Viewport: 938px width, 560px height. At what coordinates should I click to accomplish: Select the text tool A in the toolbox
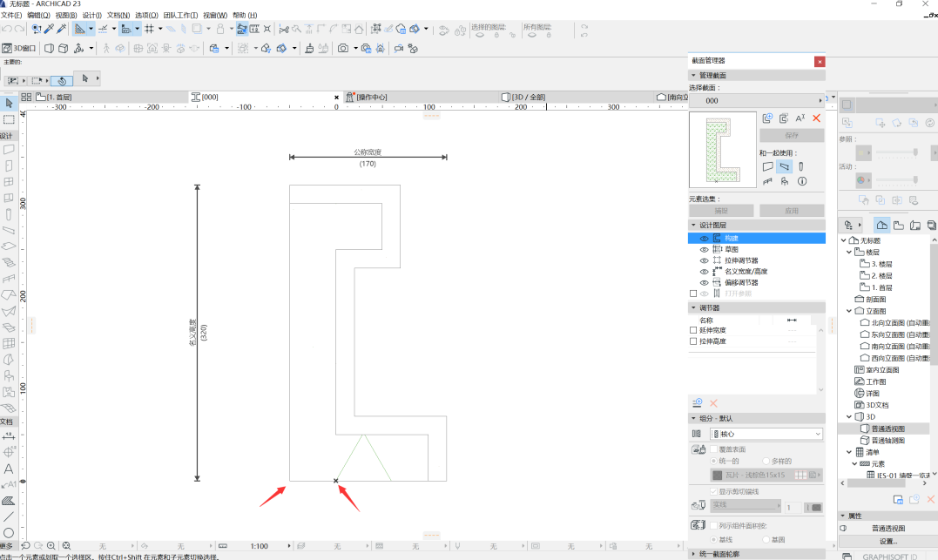pyautogui.click(x=9, y=469)
